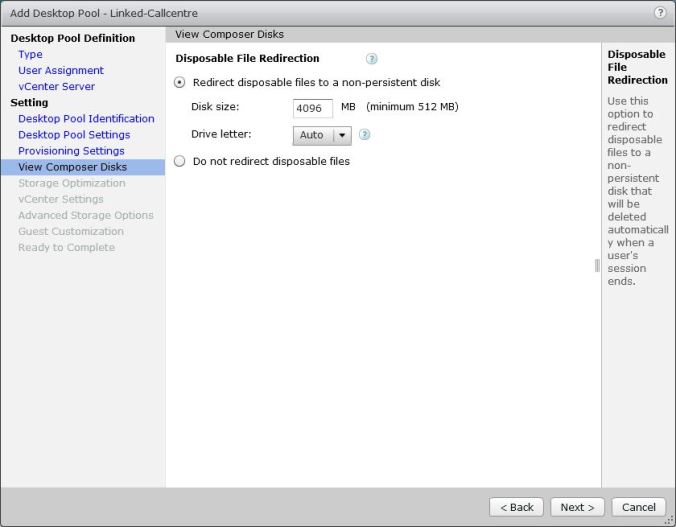Viewport: 676px width, 527px height.
Task: Select Do not redirect disposable files
Action: pyautogui.click(x=180, y=161)
